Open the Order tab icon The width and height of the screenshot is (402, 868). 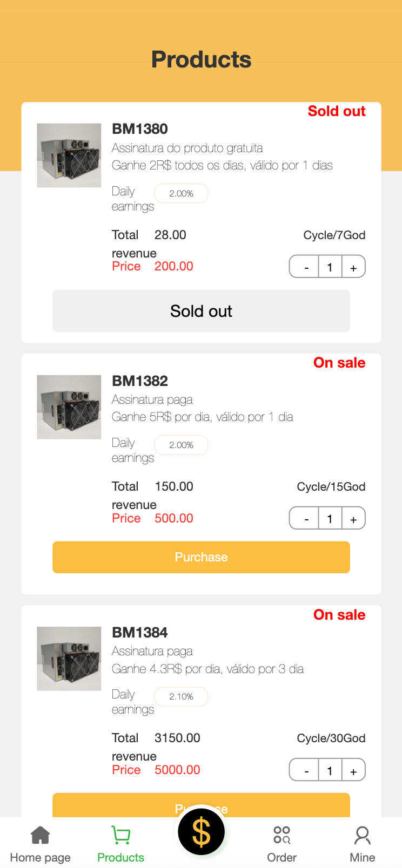point(282,835)
